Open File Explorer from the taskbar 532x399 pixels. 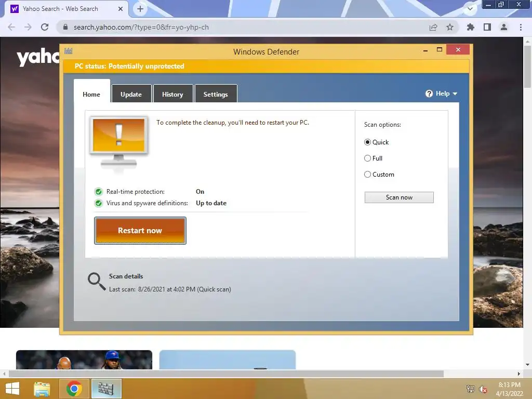tap(42, 389)
